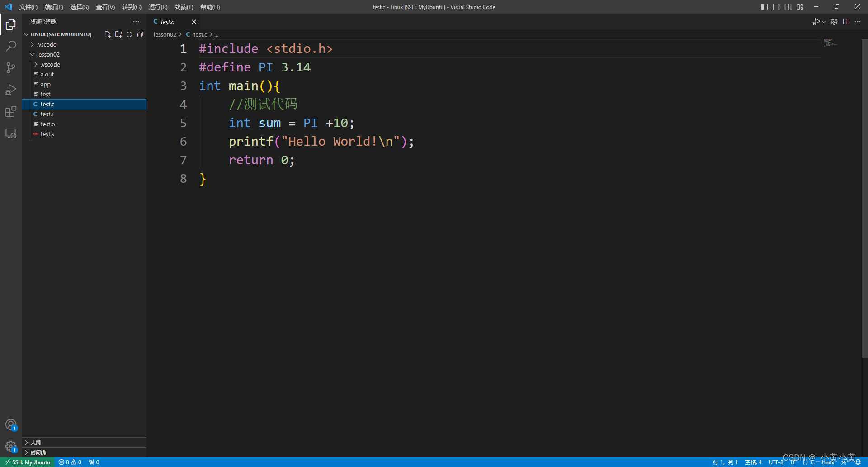This screenshot has height=467, width=868.
Task: Create a new folder in explorer
Action: [x=118, y=34]
